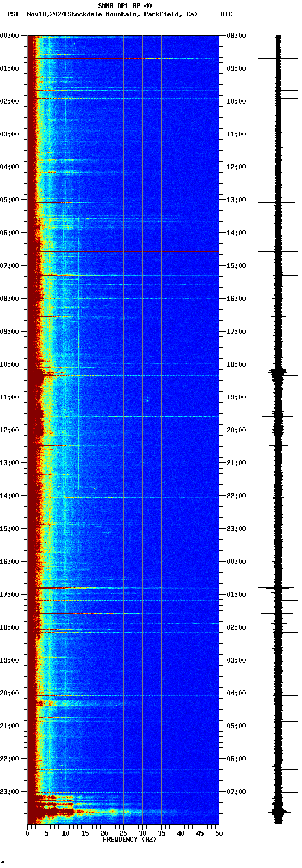Click the "02:00" UTC-axis time label
Viewport: 302px width, 868px height.
[x=236, y=627]
